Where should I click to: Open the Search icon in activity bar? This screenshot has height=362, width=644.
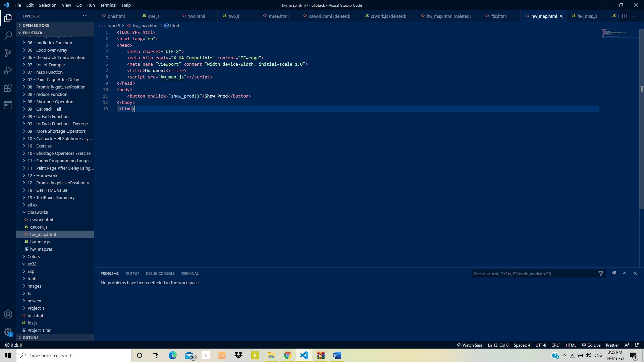click(8, 35)
